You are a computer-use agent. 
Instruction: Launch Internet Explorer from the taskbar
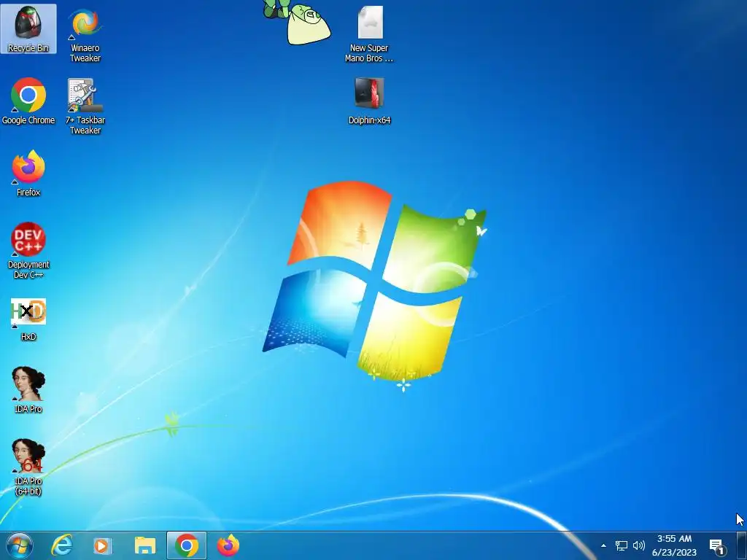point(62,545)
